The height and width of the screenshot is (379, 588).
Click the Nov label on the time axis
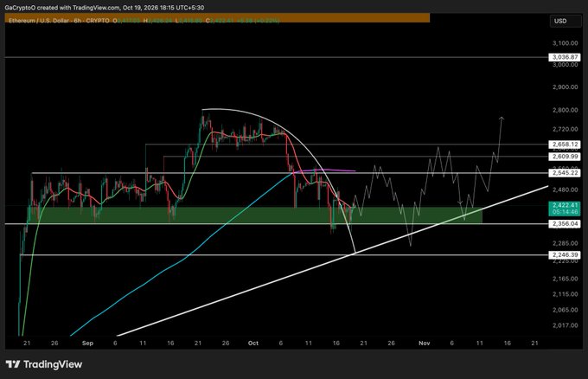[424, 343]
